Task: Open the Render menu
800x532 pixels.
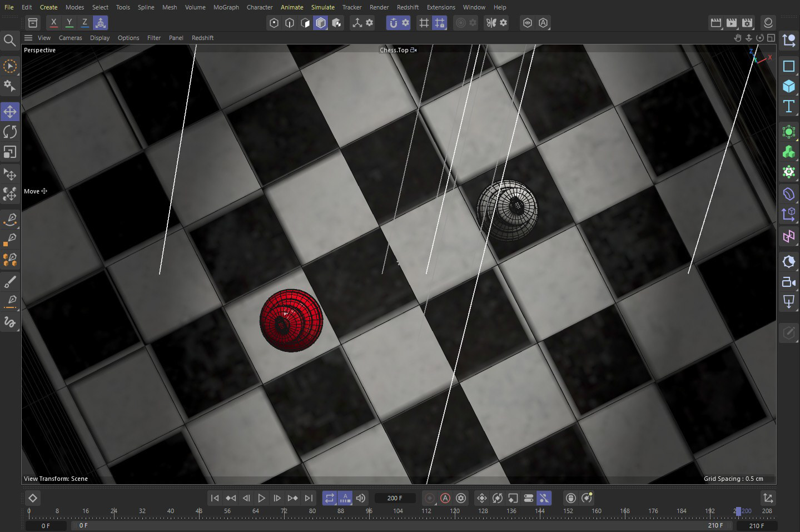Action: click(379, 7)
